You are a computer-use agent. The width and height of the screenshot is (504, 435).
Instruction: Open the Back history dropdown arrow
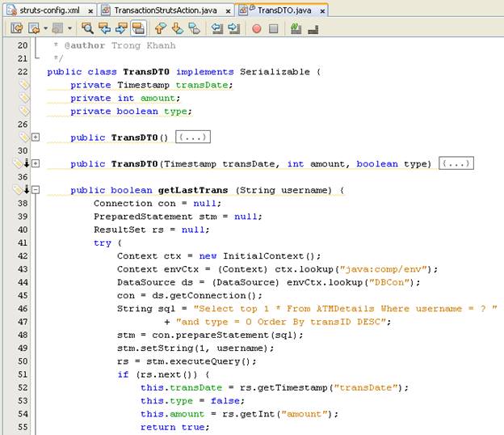[46, 28]
